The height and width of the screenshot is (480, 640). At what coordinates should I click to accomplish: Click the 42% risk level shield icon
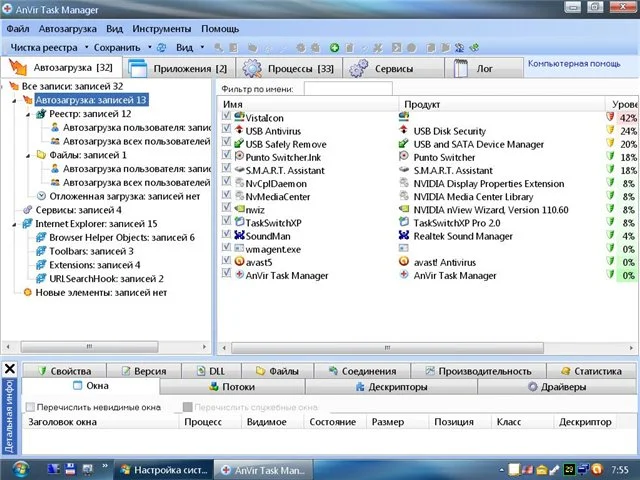tap(611, 118)
